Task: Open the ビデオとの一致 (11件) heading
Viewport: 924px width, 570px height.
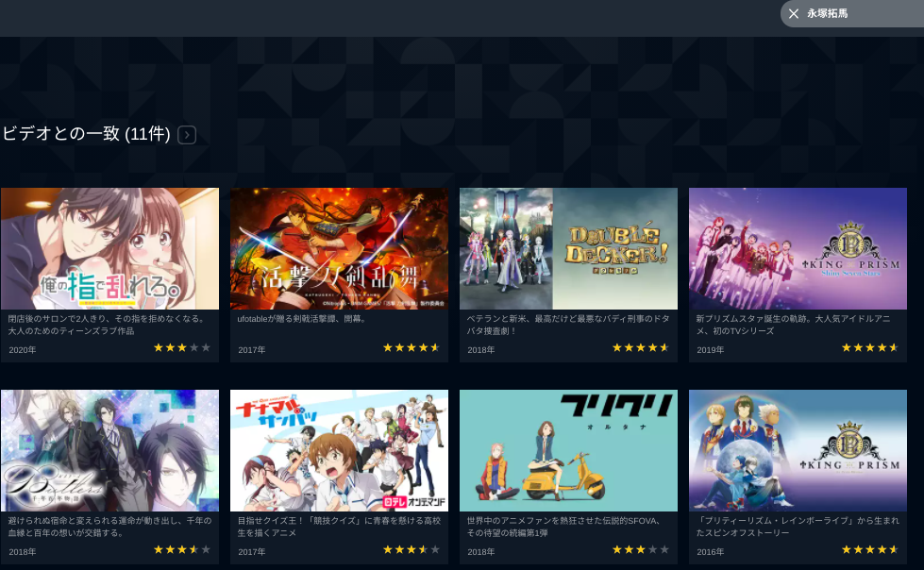Action: pos(87,134)
